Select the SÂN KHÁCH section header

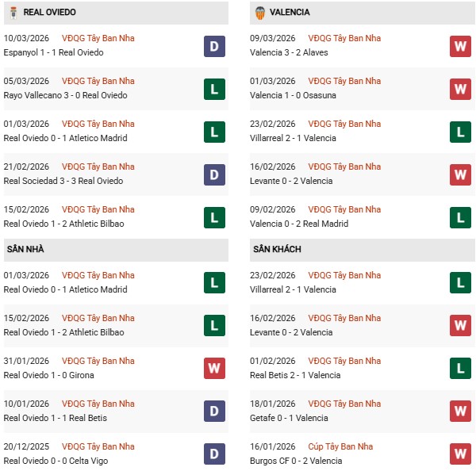tap(278, 249)
